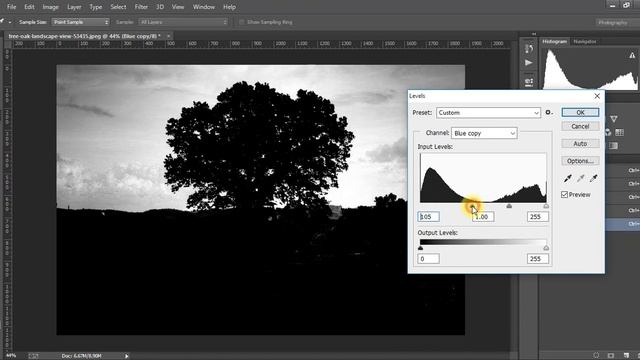
Task: Open the Sample Size Point Sample dropdown
Action: click(80, 22)
